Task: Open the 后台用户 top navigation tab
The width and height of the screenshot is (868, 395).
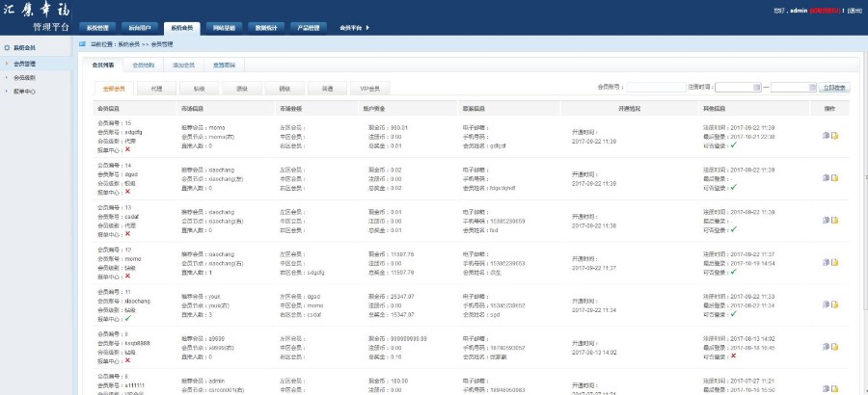Action: coord(140,28)
